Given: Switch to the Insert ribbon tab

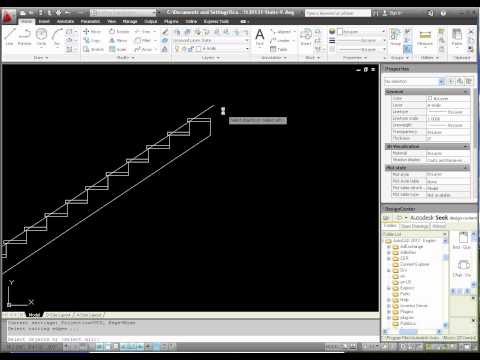Looking at the screenshot, I should coord(44,21).
